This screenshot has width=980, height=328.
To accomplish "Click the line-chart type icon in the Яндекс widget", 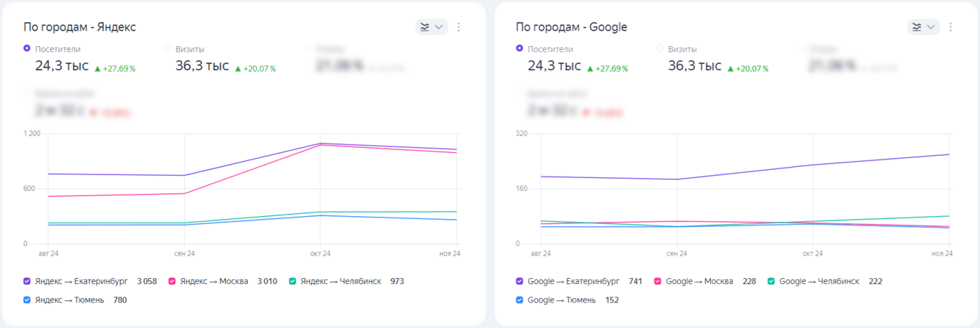I will [x=424, y=27].
